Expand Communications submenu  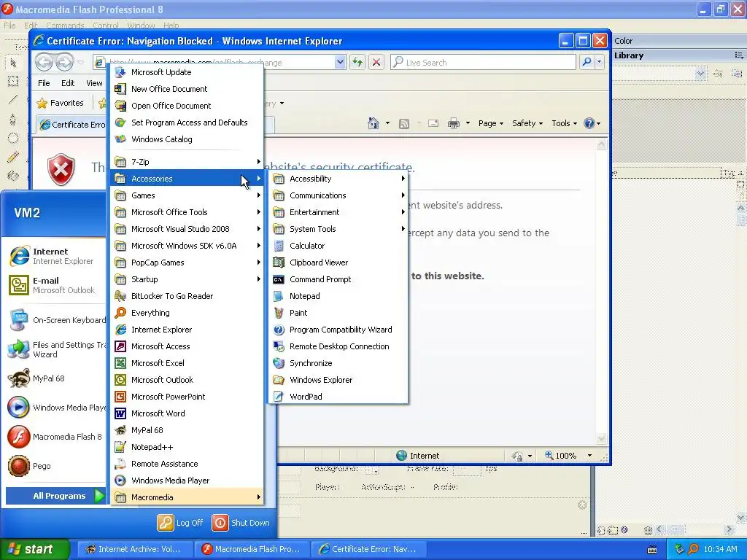[x=338, y=195]
